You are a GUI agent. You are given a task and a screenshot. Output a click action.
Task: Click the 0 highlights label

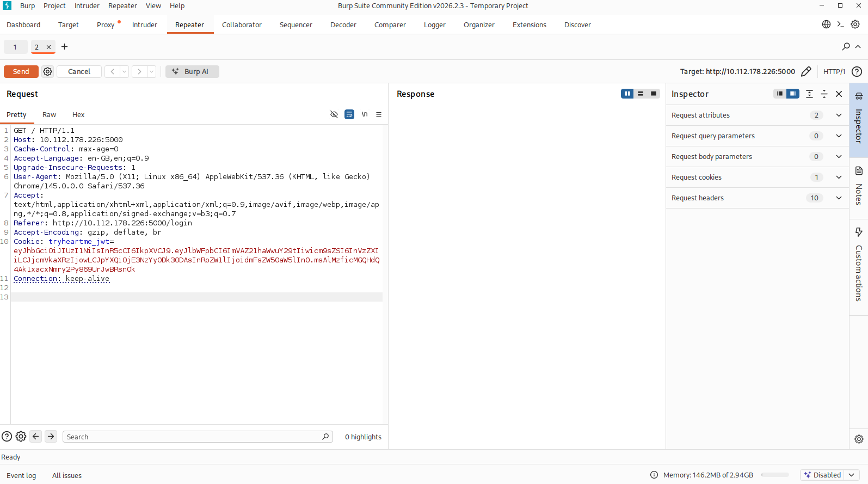[363, 437]
